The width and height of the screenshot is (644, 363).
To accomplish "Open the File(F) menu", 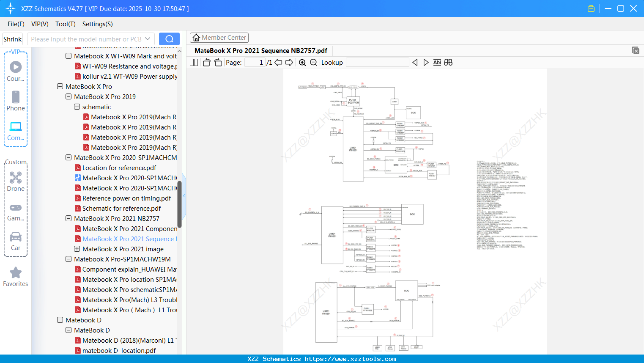I will (x=16, y=24).
